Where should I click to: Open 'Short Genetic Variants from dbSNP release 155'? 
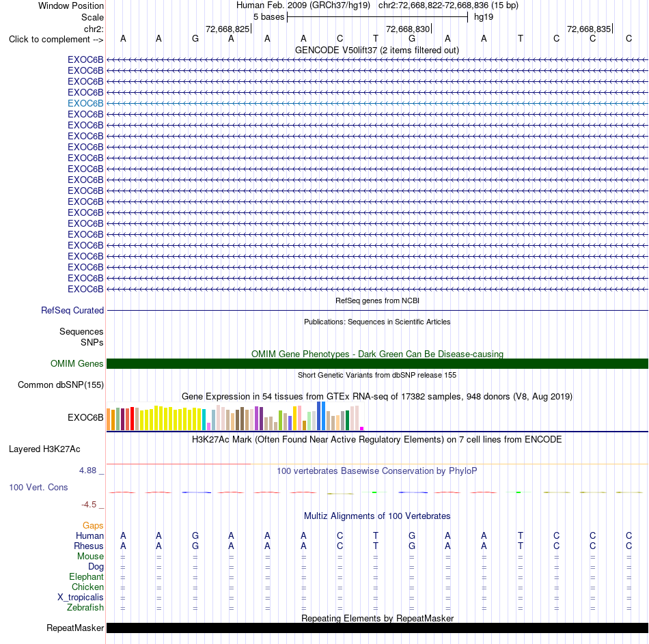[377, 375]
